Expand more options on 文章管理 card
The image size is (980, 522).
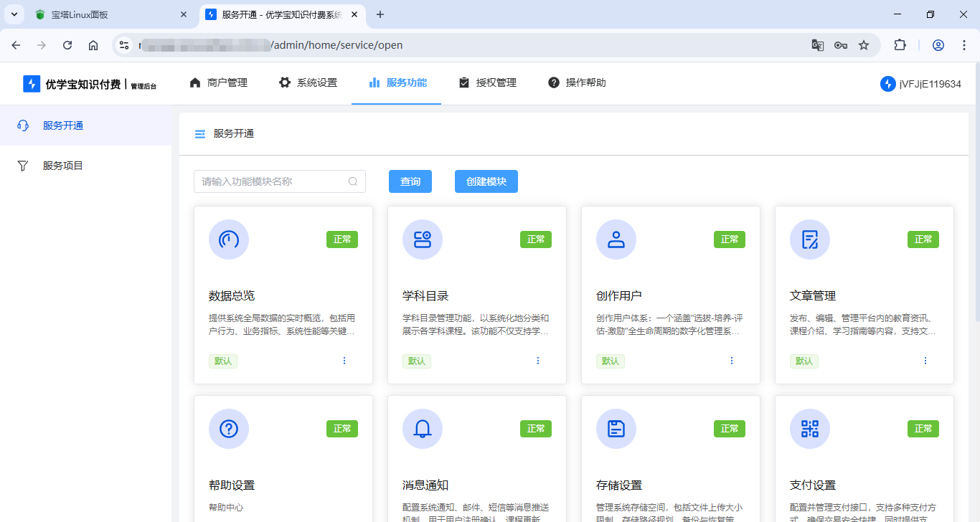(925, 361)
